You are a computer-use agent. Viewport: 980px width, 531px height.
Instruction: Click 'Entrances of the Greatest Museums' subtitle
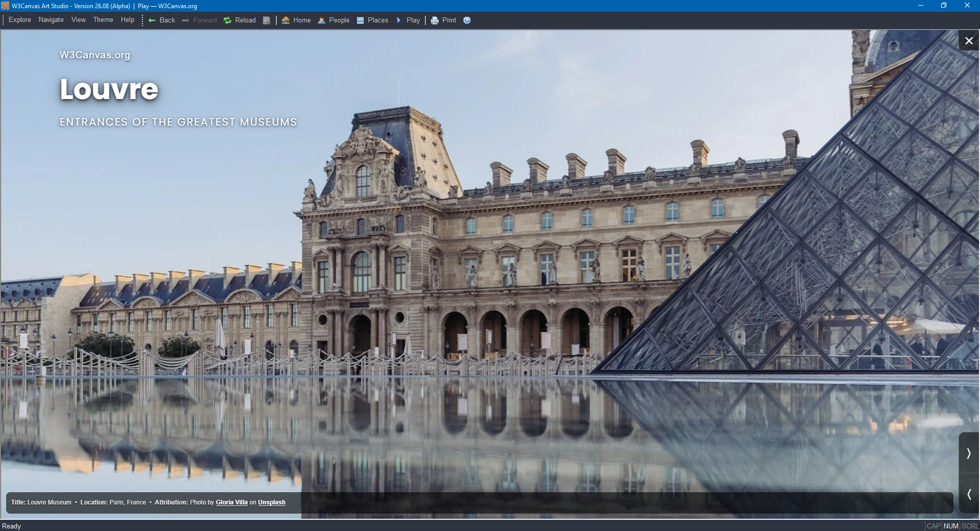click(x=178, y=122)
